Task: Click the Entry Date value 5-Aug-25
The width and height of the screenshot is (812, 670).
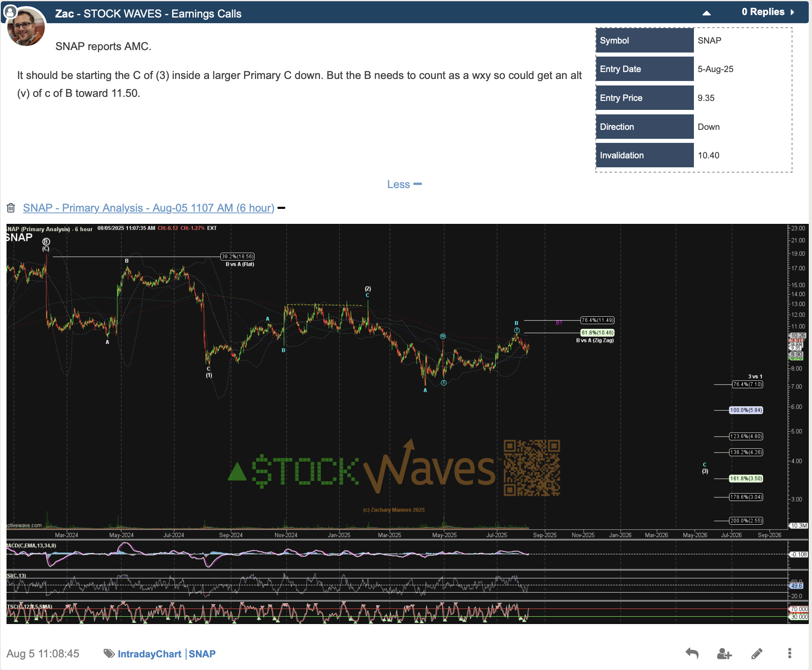Action: coord(715,69)
